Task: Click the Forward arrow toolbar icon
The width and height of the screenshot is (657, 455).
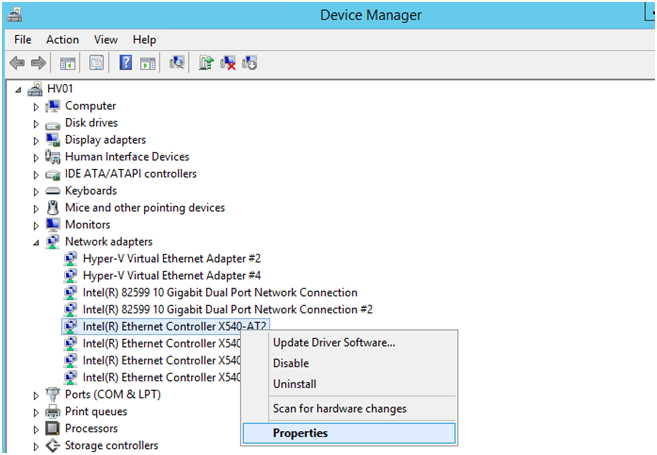Action: (x=39, y=63)
